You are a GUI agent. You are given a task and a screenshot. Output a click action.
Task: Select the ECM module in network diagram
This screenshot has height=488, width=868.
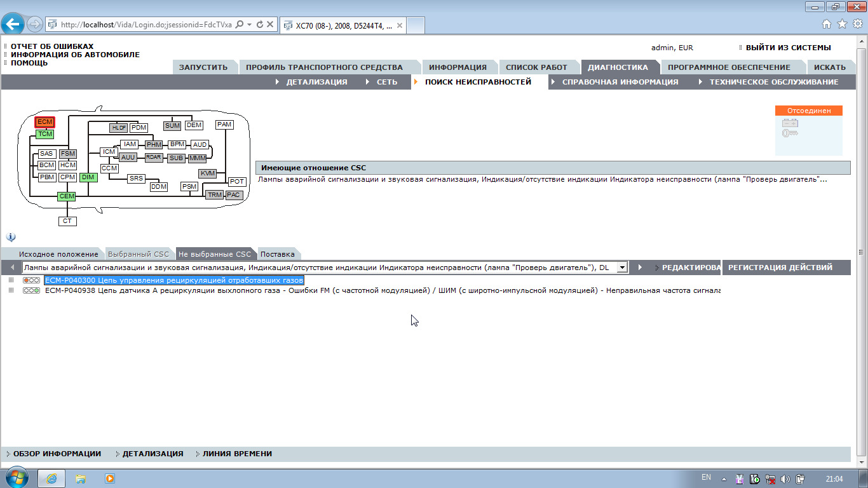[x=45, y=122]
